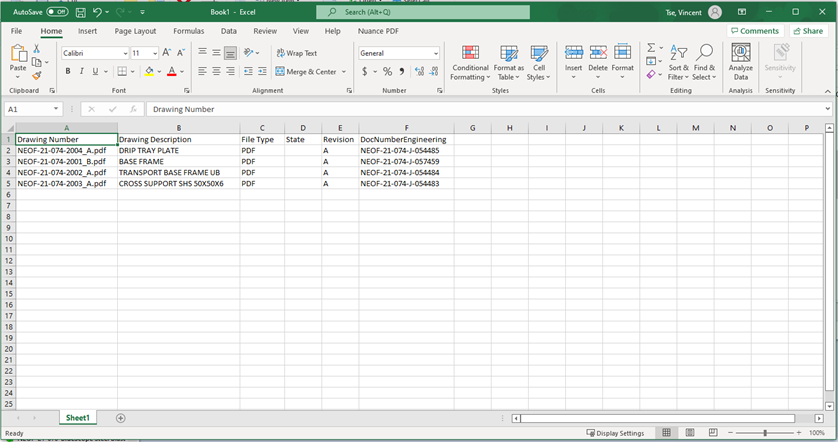The width and height of the screenshot is (838, 442).
Task: Apply Percent Style format
Action: tap(387, 71)
